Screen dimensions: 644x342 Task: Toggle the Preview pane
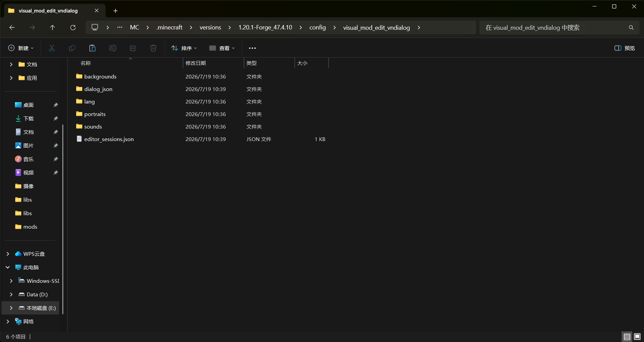click(625, 48)
